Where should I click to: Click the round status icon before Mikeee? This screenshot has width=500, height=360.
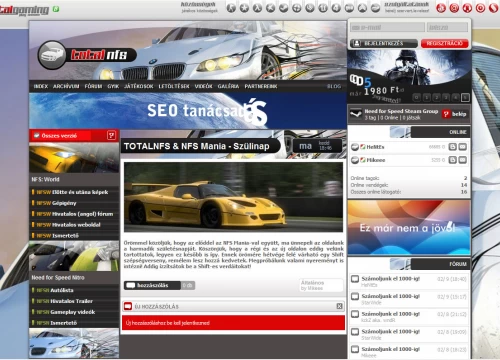pyautogui.click(x=355, y=160)
